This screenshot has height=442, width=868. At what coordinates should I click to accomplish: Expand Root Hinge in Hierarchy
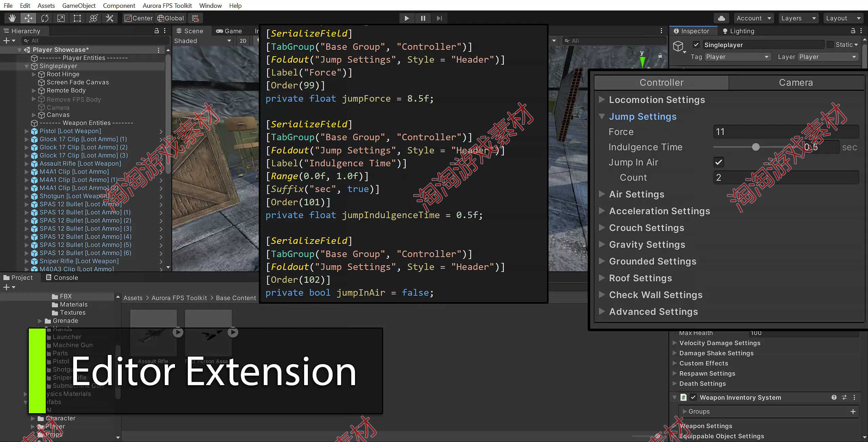[34, 74]
